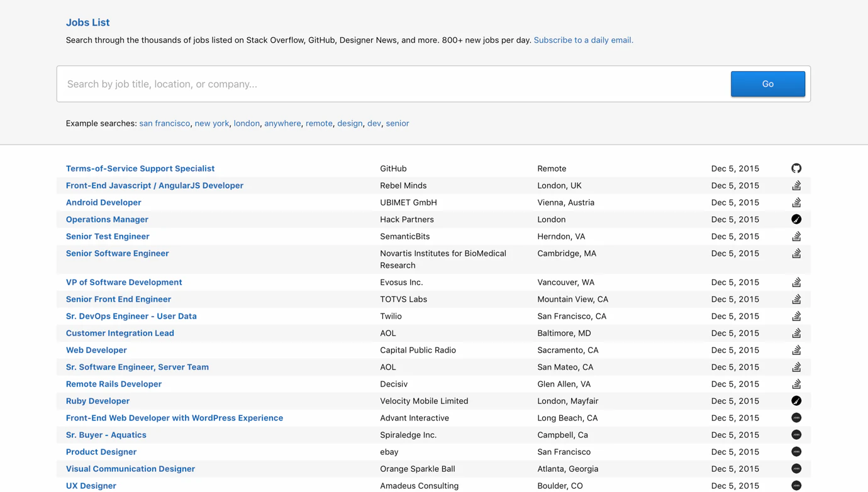Click the Stack Overflow icon beside Remote Rails Developer
868x492 pixels.
click(x=796, y=383)
